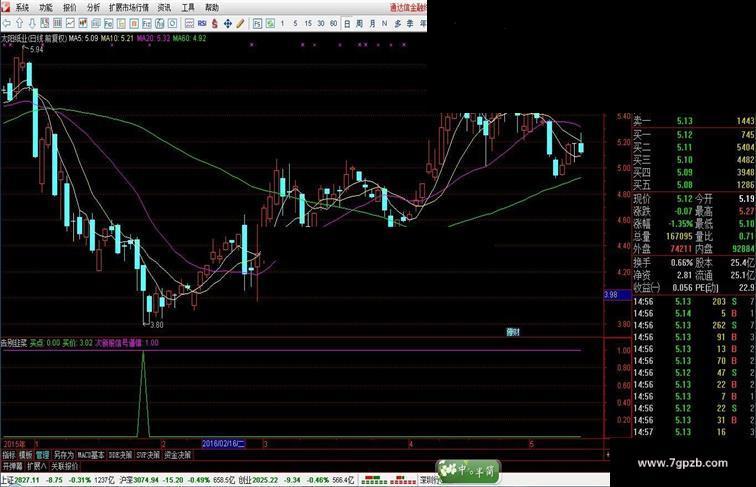Viewport: 756px width, 487px height.
Task: Click the 买一 price 5.12 row
Action: [x=694, y=135]
